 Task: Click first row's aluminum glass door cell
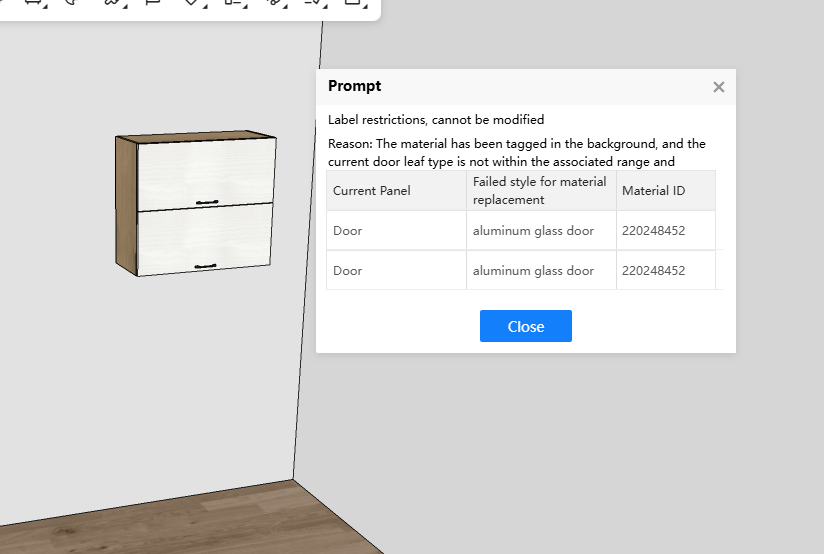(533, 231)
